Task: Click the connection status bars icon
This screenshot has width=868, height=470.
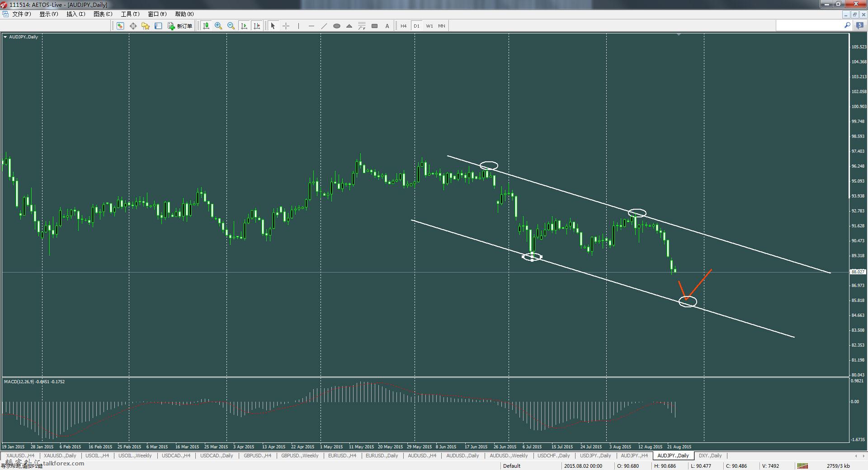Action: tap(802, 466)
